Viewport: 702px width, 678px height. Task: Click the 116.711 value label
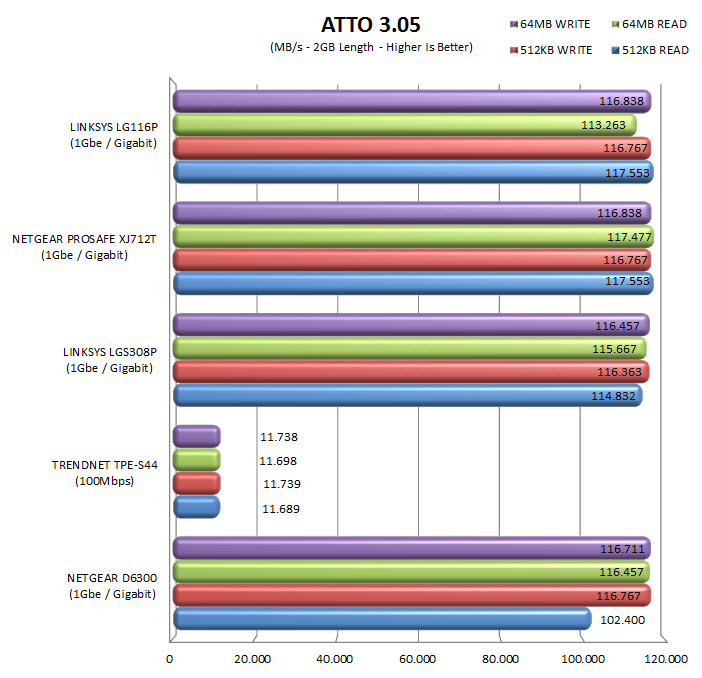point(622,549)
